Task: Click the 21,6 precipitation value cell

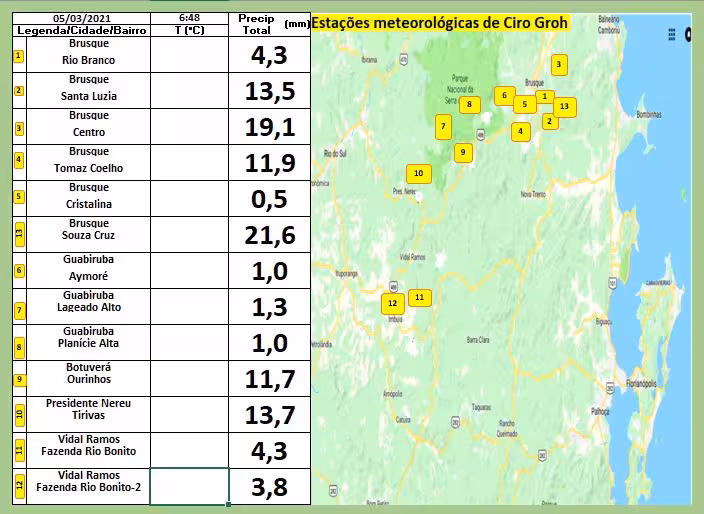Action: pos(270,235)
